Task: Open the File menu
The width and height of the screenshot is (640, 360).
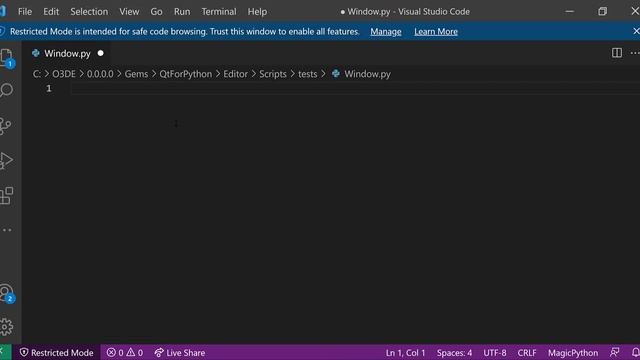Action: coord(25,11)
